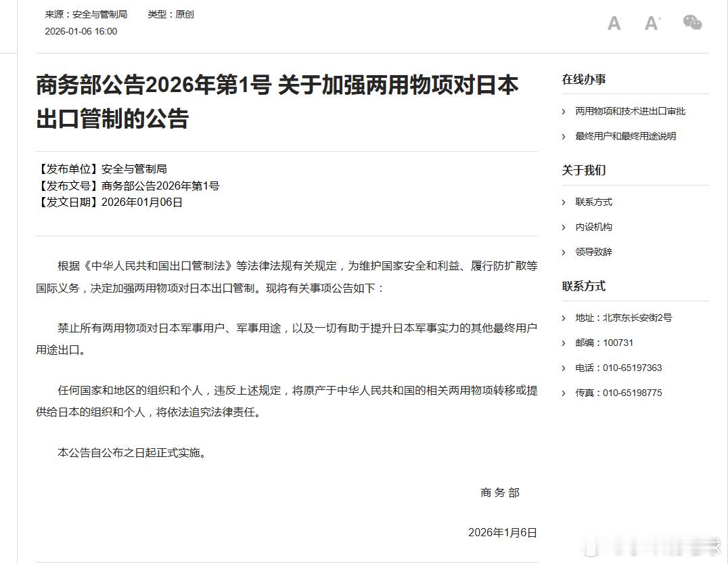Expand the 邮编 contact entry arrow

tap(565, 342)
